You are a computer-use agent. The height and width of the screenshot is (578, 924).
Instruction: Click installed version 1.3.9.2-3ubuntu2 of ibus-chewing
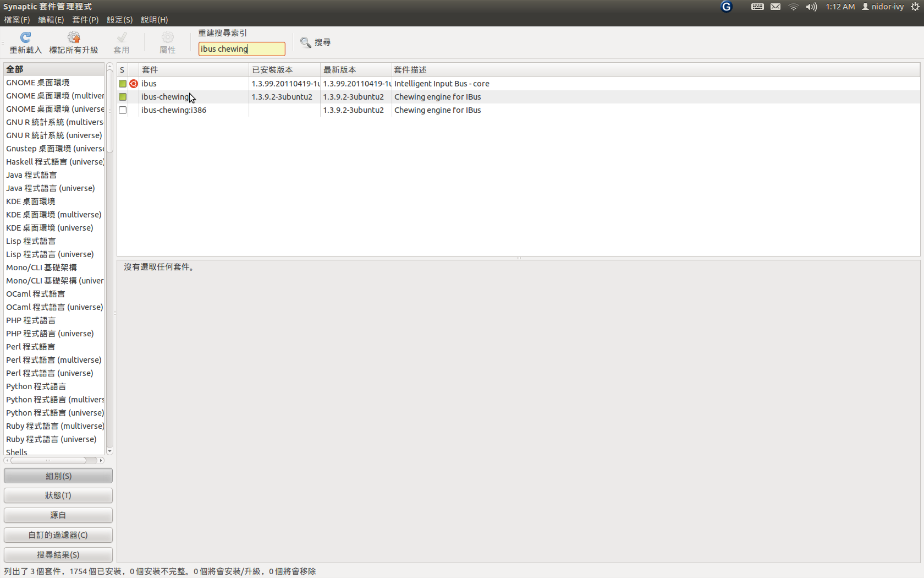282,97
